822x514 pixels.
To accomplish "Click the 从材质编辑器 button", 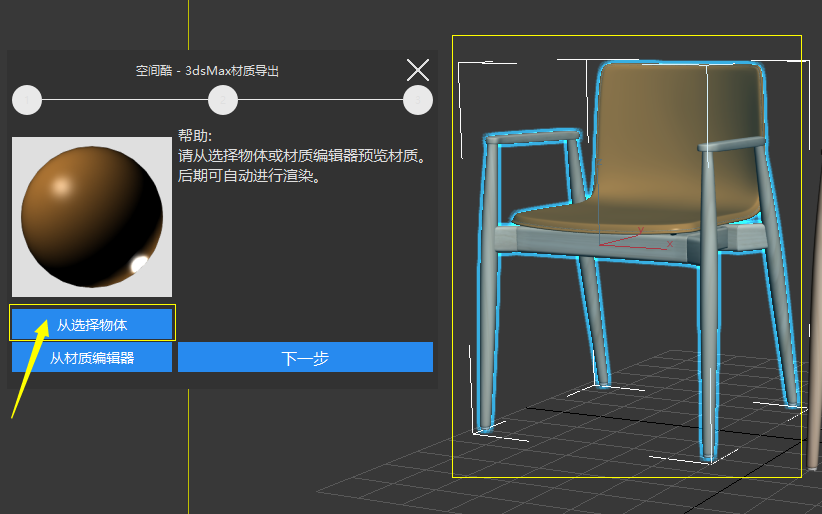I will point(92,358).
